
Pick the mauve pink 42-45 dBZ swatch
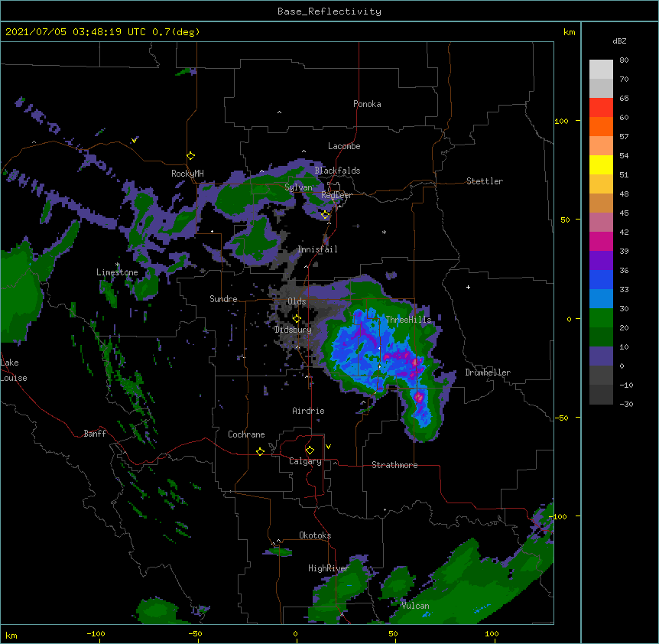[x=601, y=222]
